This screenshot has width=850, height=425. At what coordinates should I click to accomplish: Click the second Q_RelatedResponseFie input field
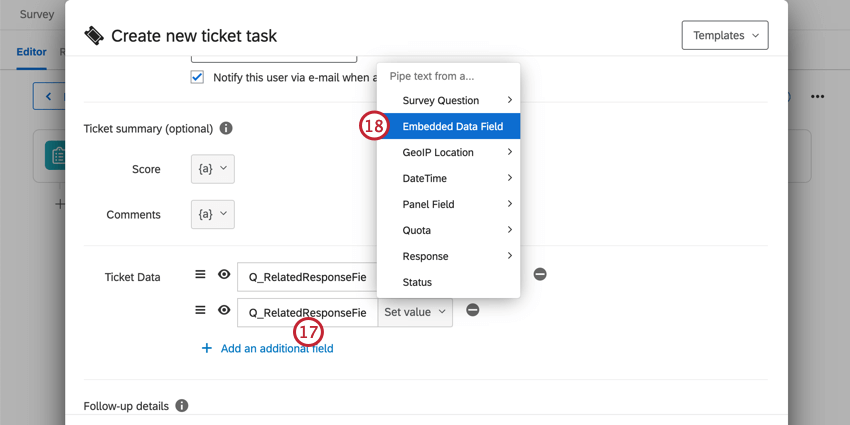click(x=306, y=312)
